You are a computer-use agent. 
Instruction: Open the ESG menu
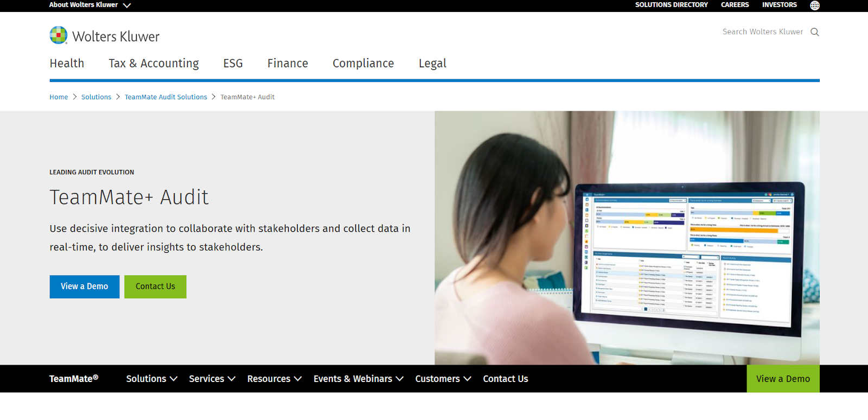tap(233, 63)
